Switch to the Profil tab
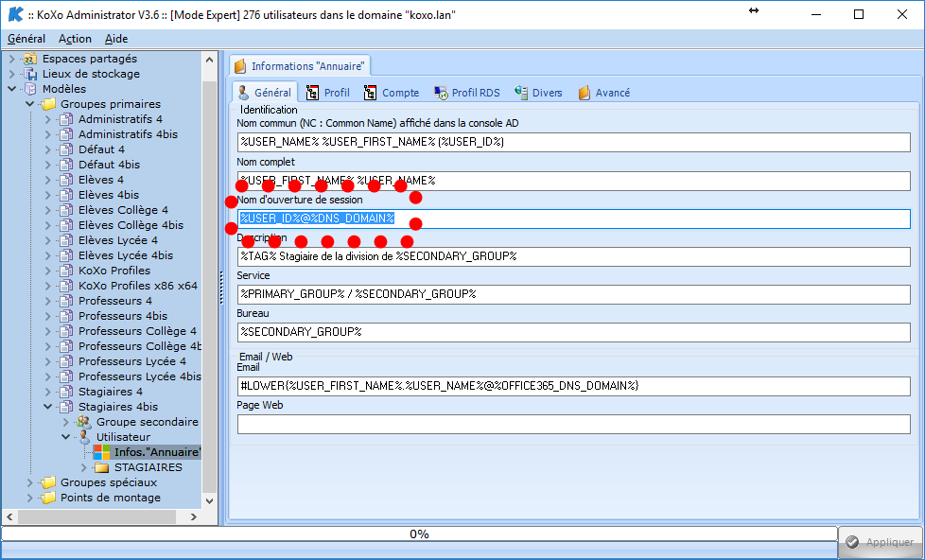Screen dimensions: 925x560 328,93
